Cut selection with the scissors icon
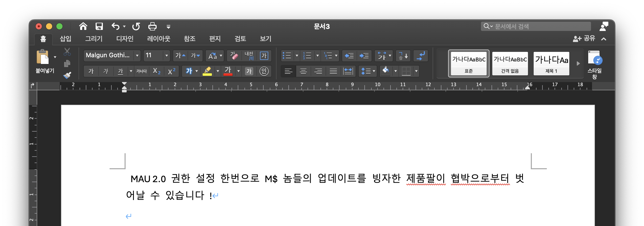The width and height of the screenshot is (644, 226). (x=67, y=52)
